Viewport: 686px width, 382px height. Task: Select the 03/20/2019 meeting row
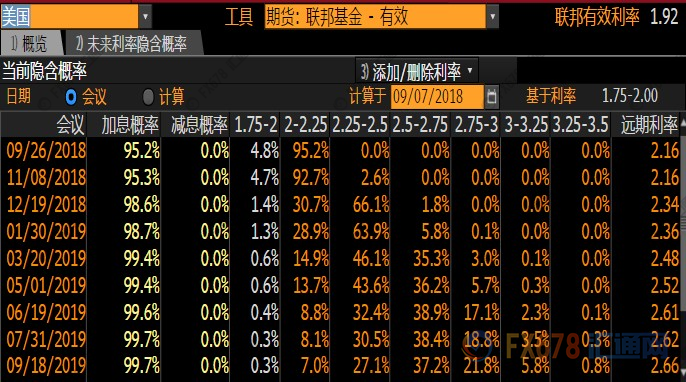pyautogui.click(x=340, y=259)
